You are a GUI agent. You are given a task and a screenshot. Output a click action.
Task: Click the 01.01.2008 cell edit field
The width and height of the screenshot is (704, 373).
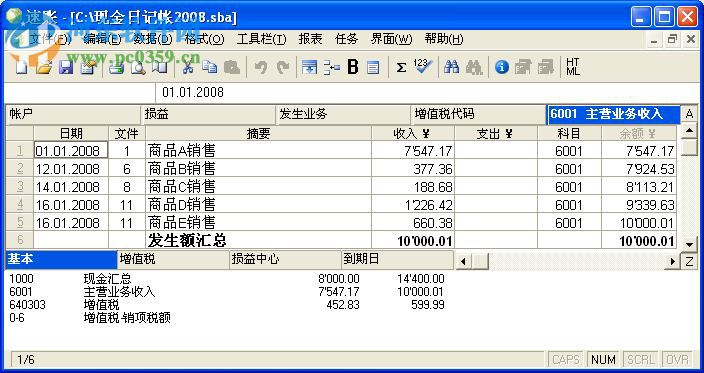[427, 93]
